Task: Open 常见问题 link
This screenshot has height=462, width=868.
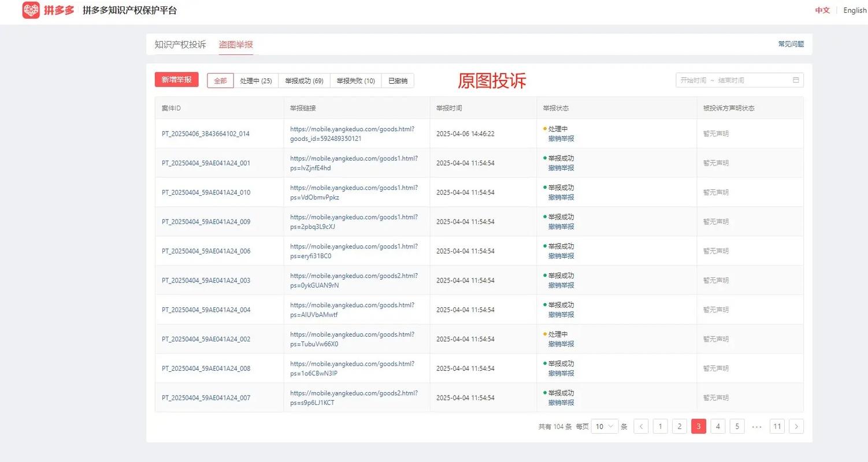Action: click(791, 44)
